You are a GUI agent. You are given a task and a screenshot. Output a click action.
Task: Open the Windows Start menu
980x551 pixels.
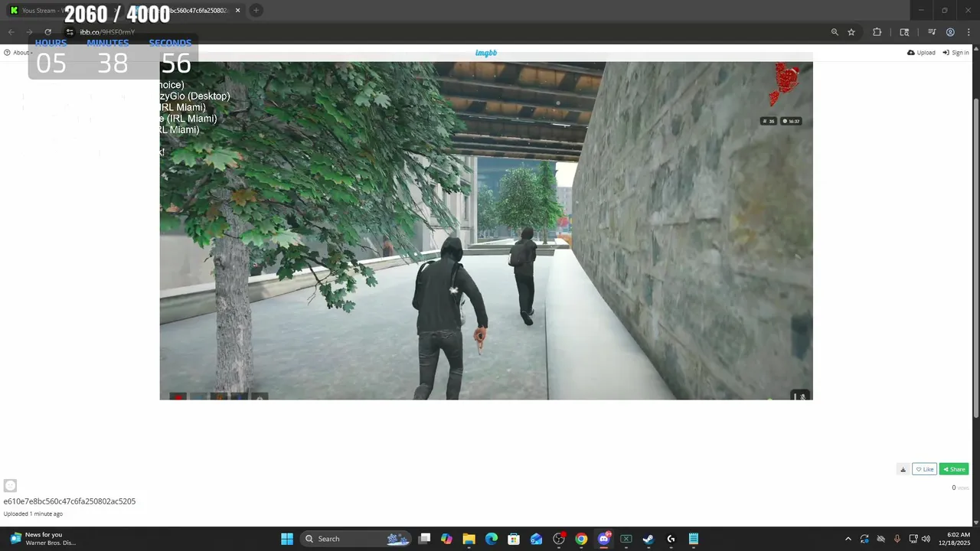[287, 539]
